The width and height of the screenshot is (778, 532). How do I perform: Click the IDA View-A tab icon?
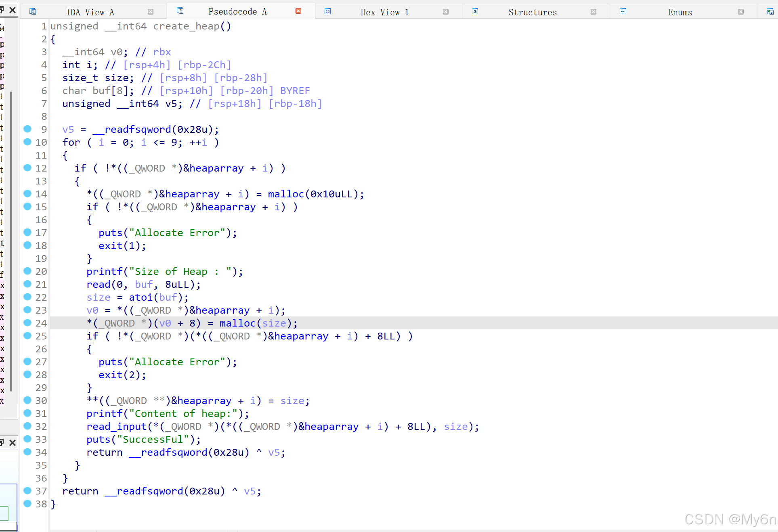(x=33, y=12)
